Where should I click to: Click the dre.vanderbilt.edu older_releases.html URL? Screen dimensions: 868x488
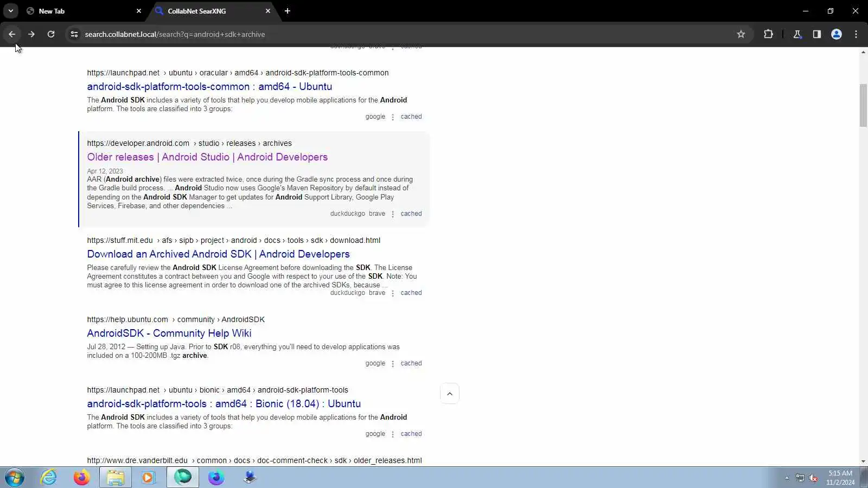254,460
